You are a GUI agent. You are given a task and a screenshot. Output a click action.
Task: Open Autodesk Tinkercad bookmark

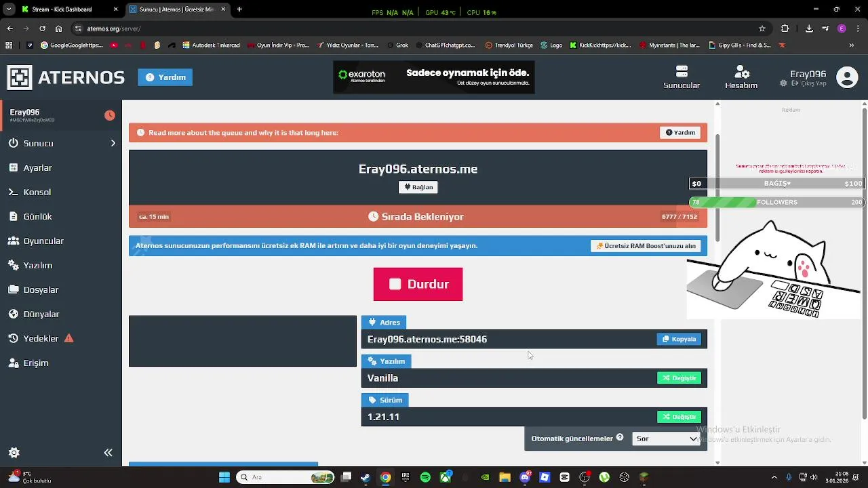tap(211, 45)
